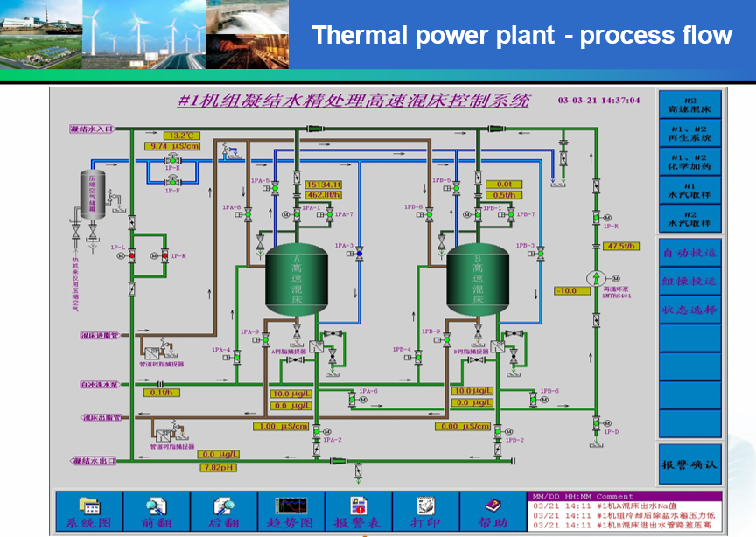Open the 帮助 help book icon

click(x=493, y=506)
